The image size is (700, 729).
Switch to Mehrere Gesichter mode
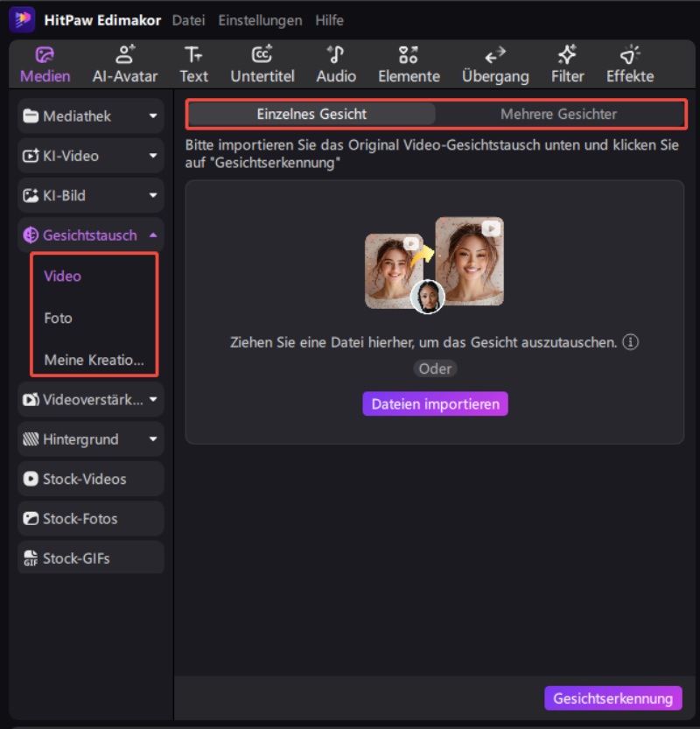click(558, 114)
